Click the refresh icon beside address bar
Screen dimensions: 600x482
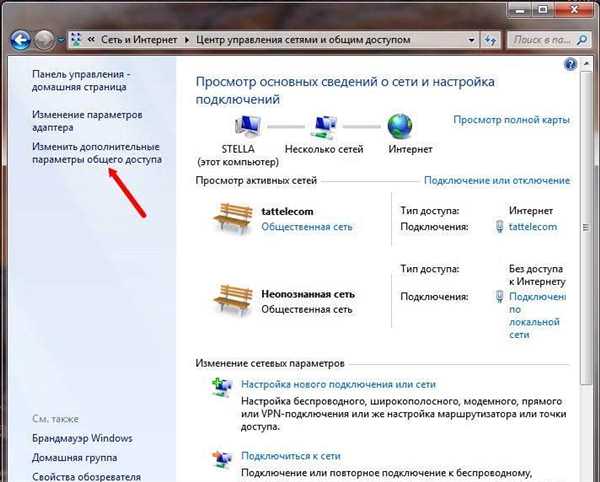490,40
